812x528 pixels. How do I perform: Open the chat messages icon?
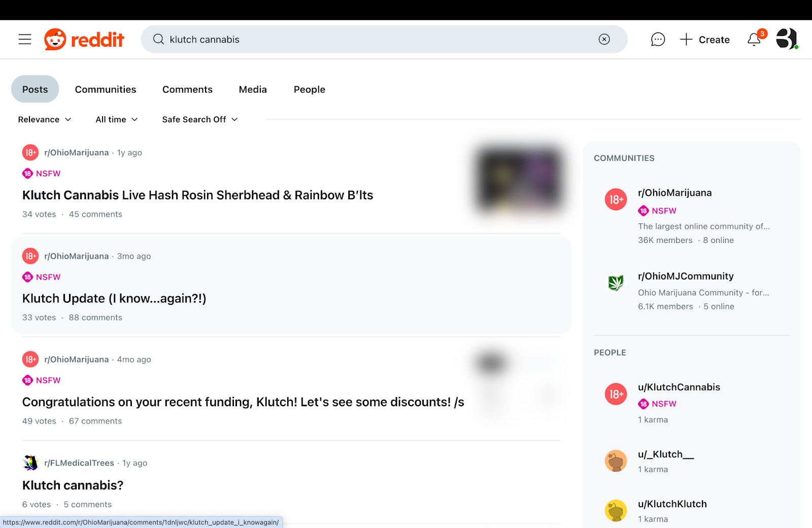click(x=658, y=40)
